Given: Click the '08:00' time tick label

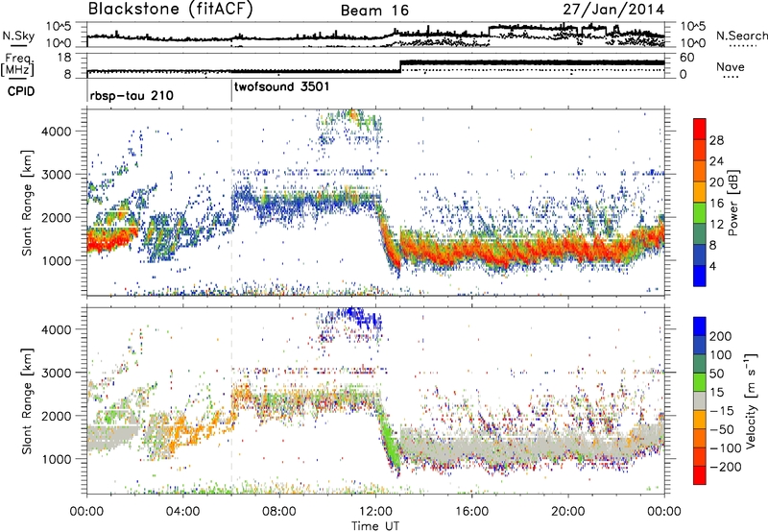Looking at the screenshot, I should (x=279, y=512).
